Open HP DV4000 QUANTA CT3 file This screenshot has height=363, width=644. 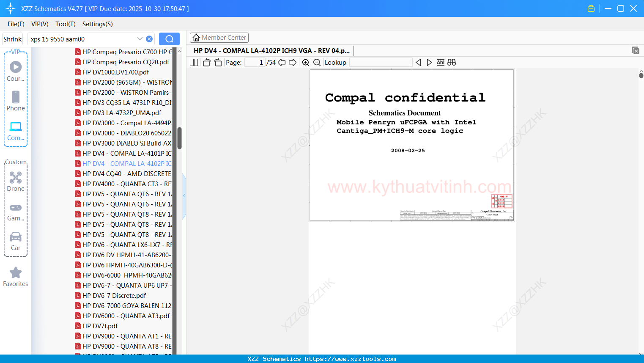pyautogui.click(x=123, y=184)
